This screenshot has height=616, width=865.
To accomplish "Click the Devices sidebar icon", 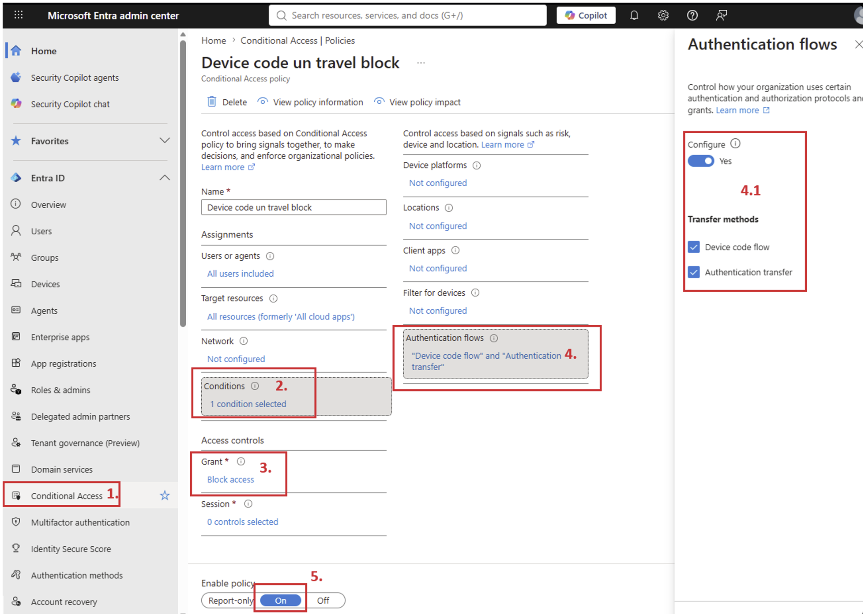I will 16,284.
